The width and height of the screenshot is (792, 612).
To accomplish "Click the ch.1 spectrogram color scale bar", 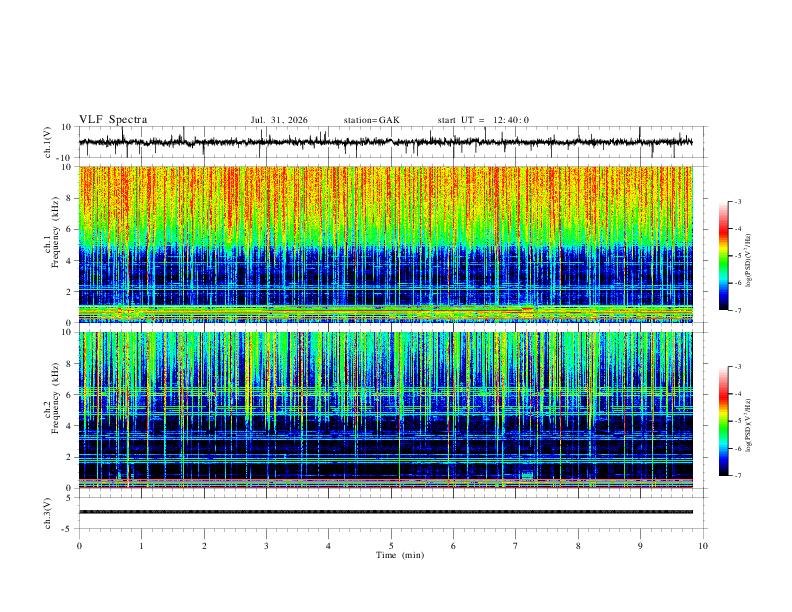I will click(x=723, y=256).
